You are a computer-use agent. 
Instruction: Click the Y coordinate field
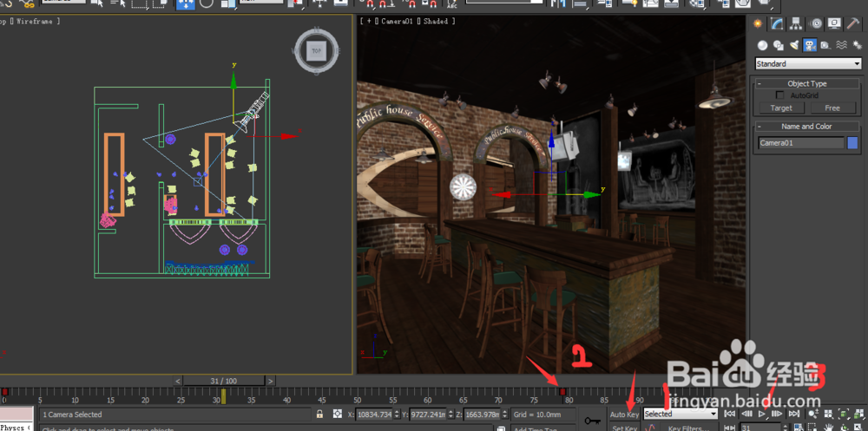pos(427,415)
